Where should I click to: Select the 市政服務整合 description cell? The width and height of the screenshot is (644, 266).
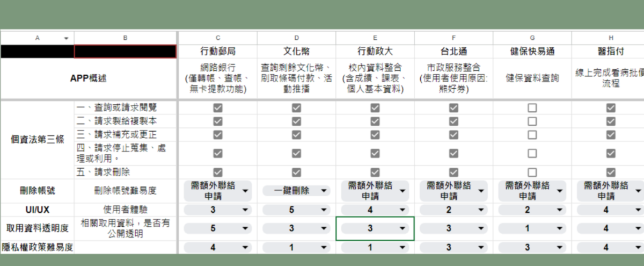click(x=453, y=78)
